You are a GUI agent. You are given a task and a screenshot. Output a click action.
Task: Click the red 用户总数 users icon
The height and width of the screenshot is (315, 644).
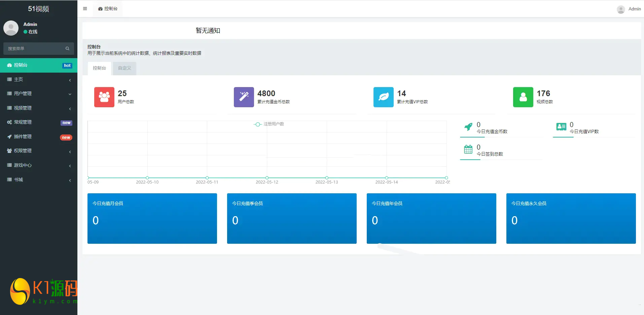(x=104, y=97)
